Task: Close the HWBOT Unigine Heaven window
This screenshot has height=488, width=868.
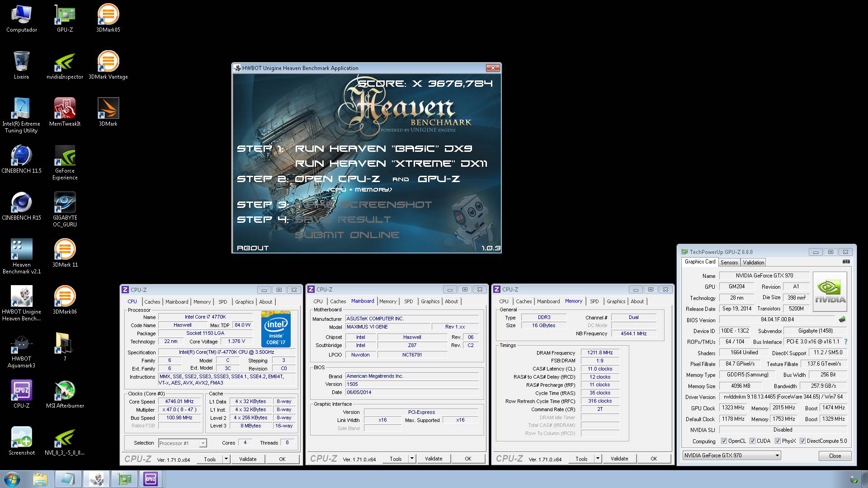Action: click(x=492, y=68)
